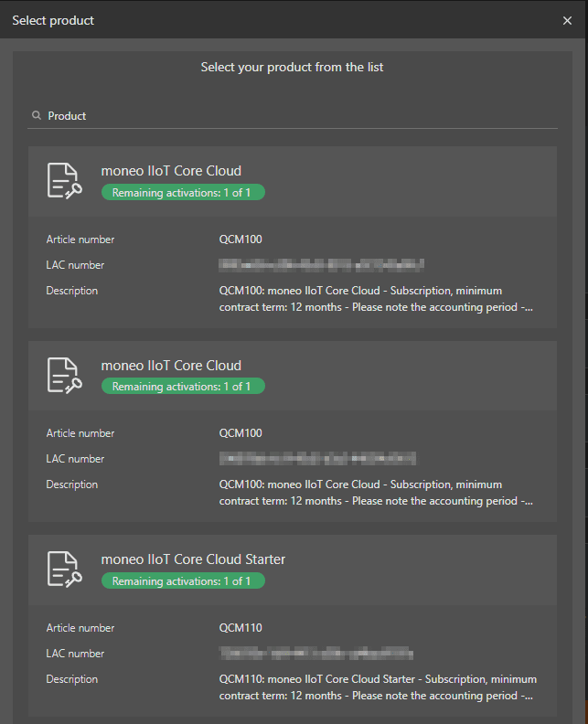Click 'Select your product from the list' heading
Screen dimensions: 588x724
[292, 68]
